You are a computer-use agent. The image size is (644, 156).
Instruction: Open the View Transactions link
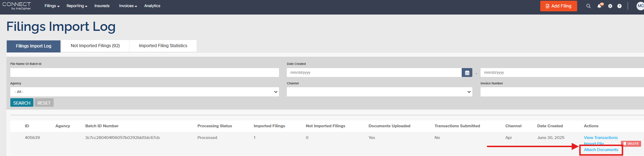(x=601, y=138)
